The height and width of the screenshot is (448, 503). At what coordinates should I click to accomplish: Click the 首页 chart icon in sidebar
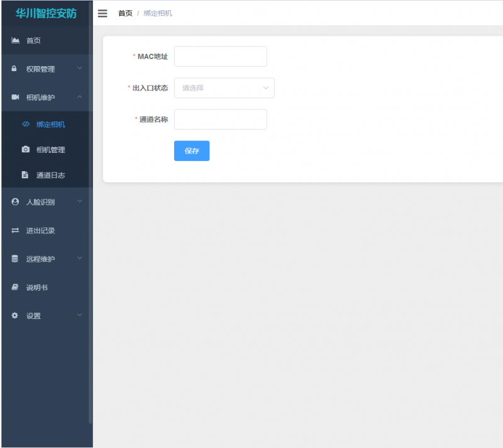click(15, 40)
